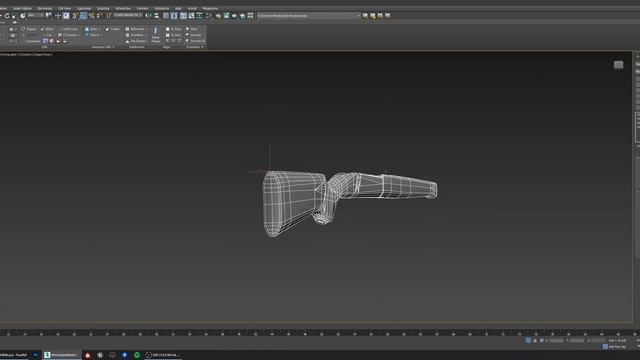Screen dimensions: 640x360
Task: Click the viewport ViewCube
Action: (x=618, y=65)
